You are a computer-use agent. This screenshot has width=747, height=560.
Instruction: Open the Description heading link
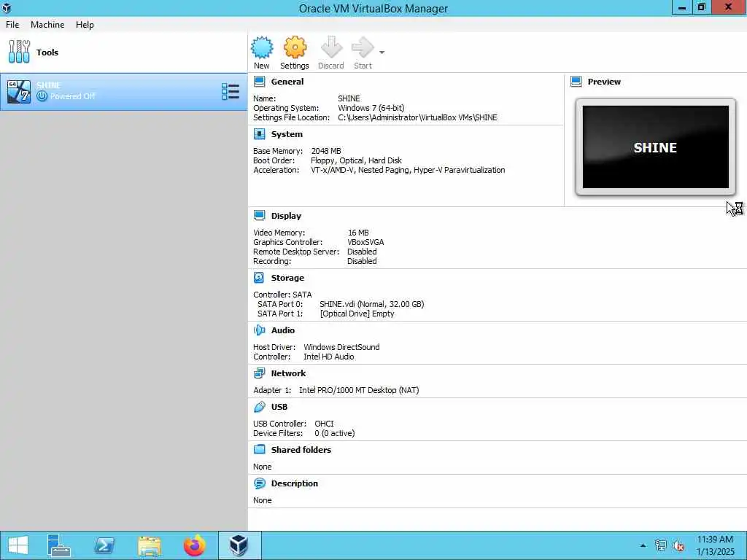point(295,483)
